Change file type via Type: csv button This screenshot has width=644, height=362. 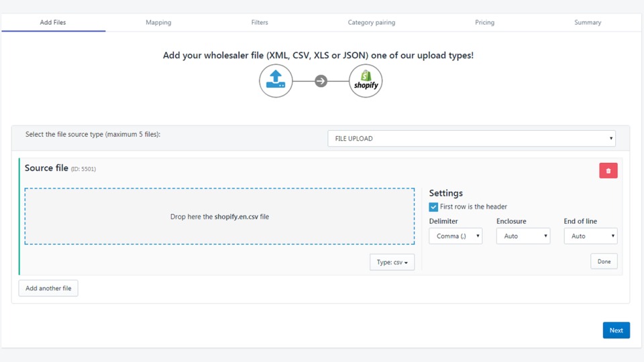tap(392, 262)
